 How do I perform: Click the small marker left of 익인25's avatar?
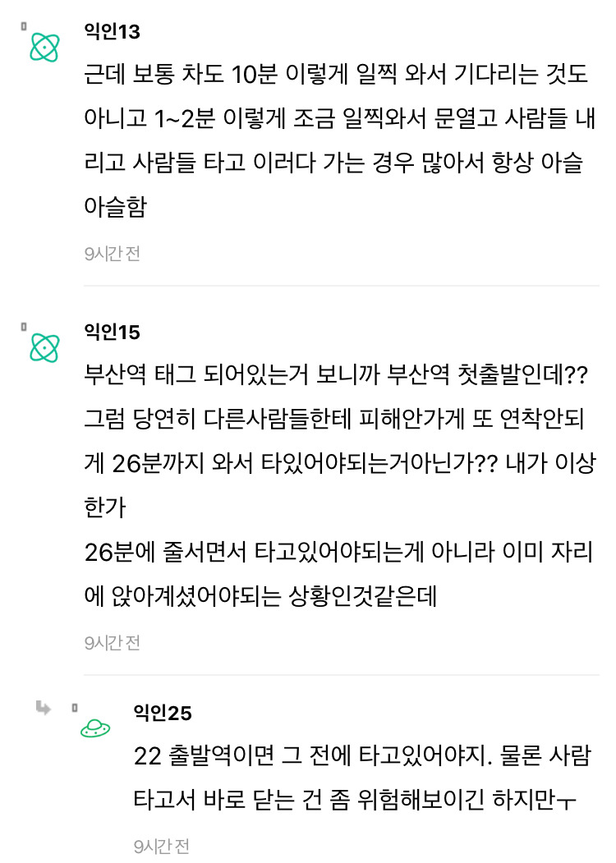74,708
